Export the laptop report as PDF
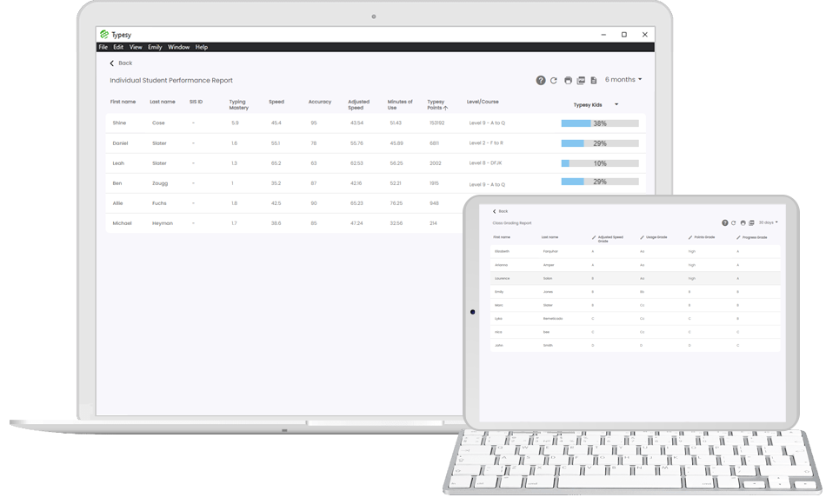This screenshot has width=826, height=504. pyautogui.click(x=581, y=81)
